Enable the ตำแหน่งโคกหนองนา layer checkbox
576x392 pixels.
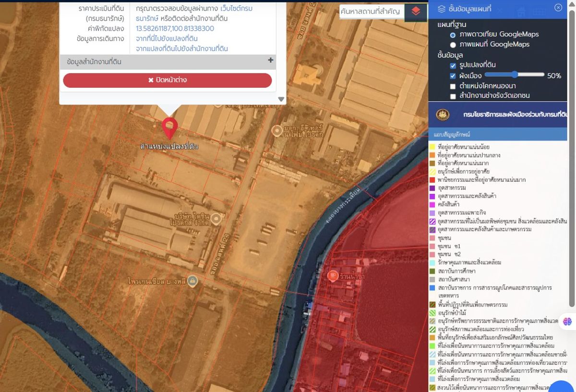pos(453,86)
